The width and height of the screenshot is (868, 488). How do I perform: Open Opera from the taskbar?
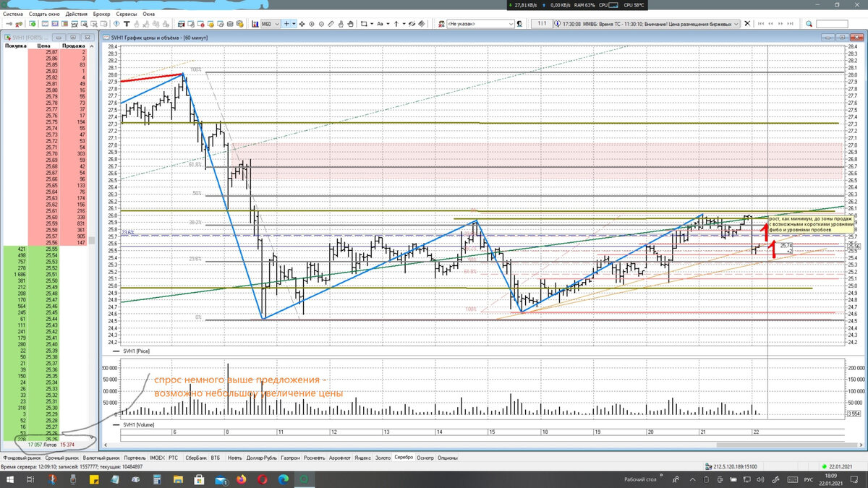(x=262, y=479)
